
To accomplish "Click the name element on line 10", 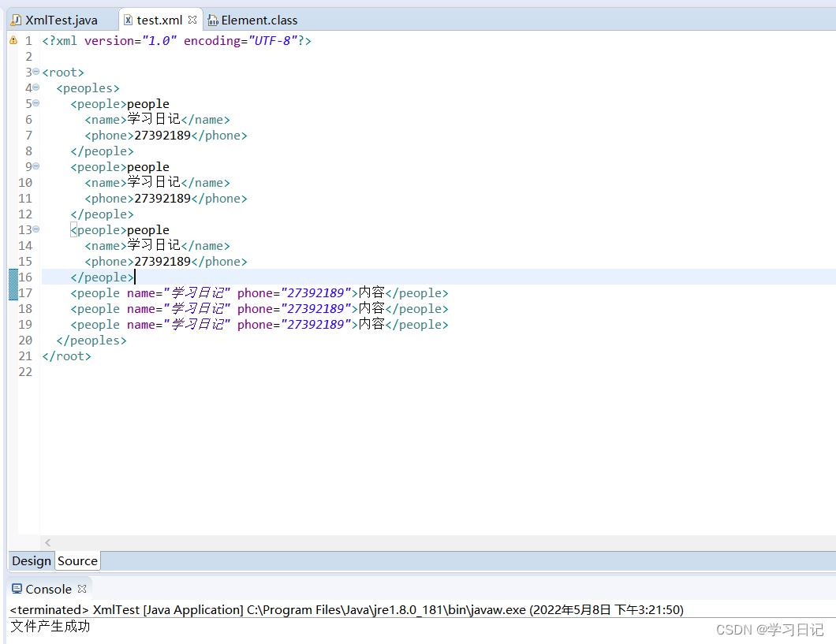I will (157, 183).
